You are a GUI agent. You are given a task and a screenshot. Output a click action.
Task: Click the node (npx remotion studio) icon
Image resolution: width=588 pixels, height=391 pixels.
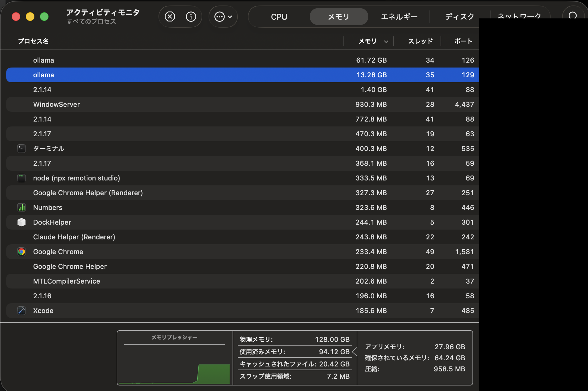(22, 178)
